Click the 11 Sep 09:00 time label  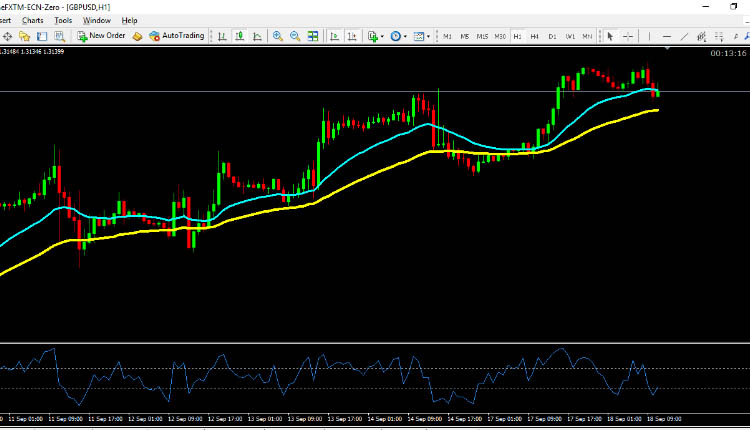click(x=66, y=419)
